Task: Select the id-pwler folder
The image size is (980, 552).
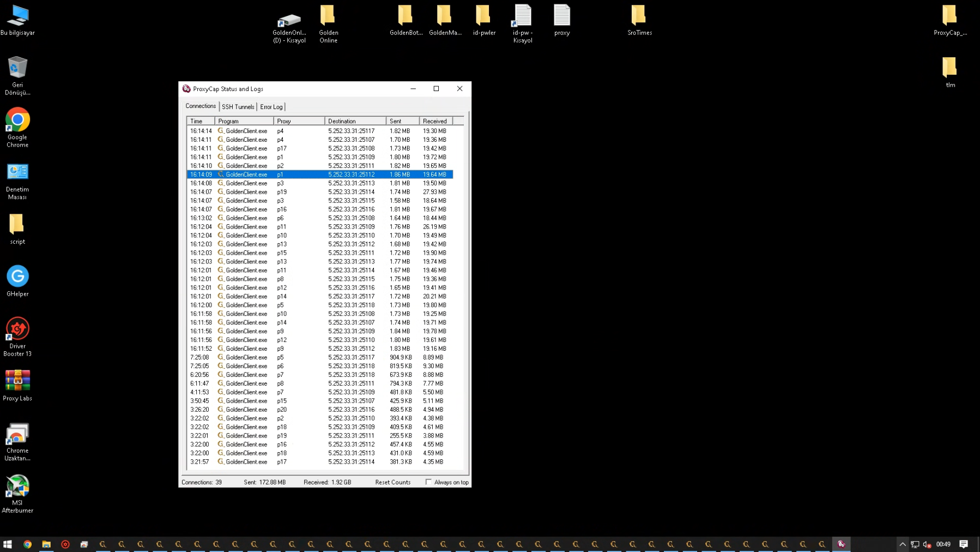Action: (x=484, y=21)
